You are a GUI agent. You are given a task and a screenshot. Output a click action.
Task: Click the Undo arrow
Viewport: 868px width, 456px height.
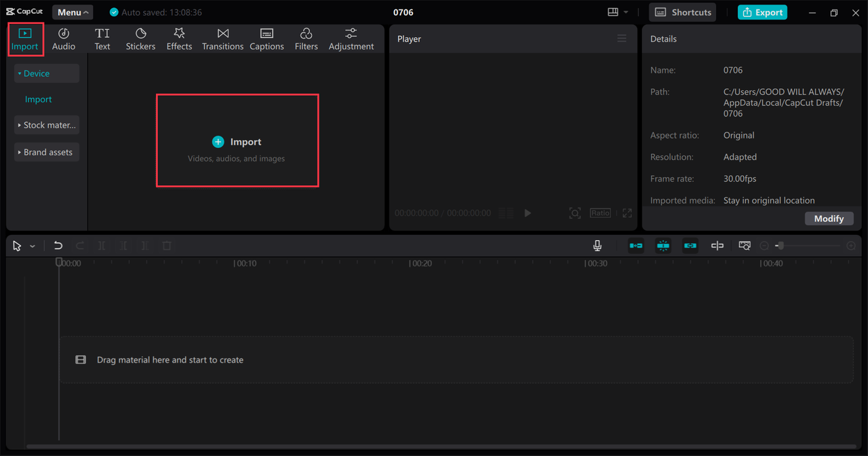pyautogui.click(x=58, y=246)
